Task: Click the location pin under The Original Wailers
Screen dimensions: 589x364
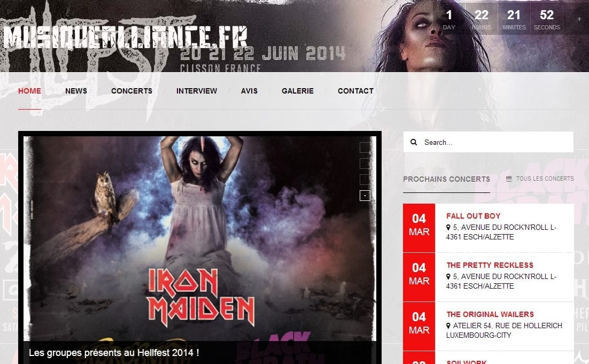Action: click(x=448, y=326)
